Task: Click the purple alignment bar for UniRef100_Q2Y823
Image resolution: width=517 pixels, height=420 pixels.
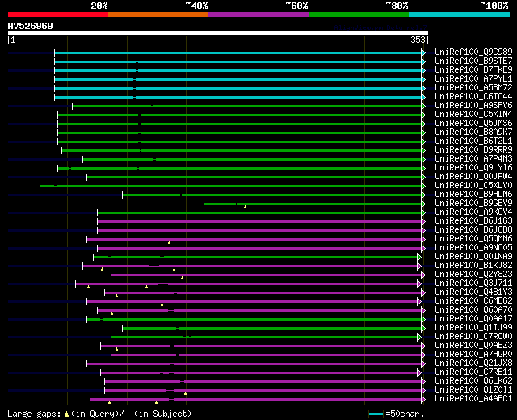Action: [267, 275]
